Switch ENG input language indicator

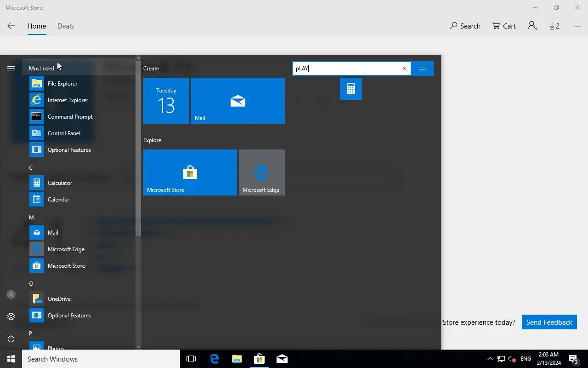point(526,359)
